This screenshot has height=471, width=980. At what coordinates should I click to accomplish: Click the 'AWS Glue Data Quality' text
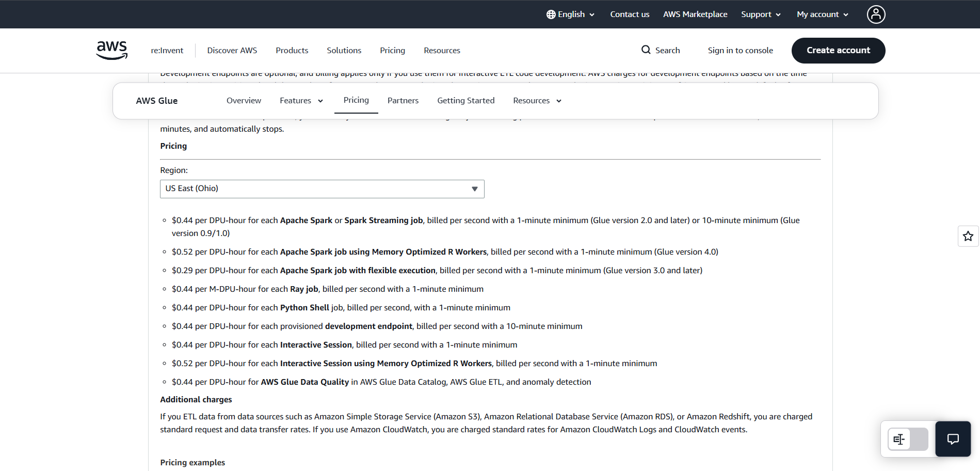(x=305, y=382)
